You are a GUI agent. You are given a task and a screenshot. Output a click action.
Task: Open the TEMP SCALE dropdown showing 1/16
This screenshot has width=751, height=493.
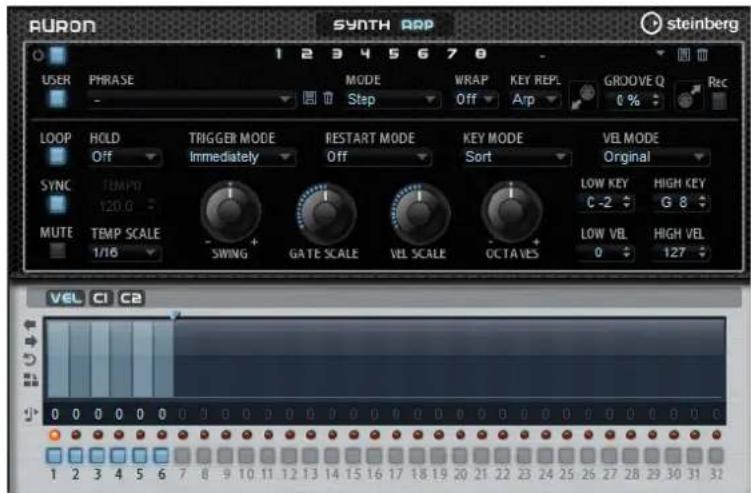pyautogui.click(x=125, y=252)
